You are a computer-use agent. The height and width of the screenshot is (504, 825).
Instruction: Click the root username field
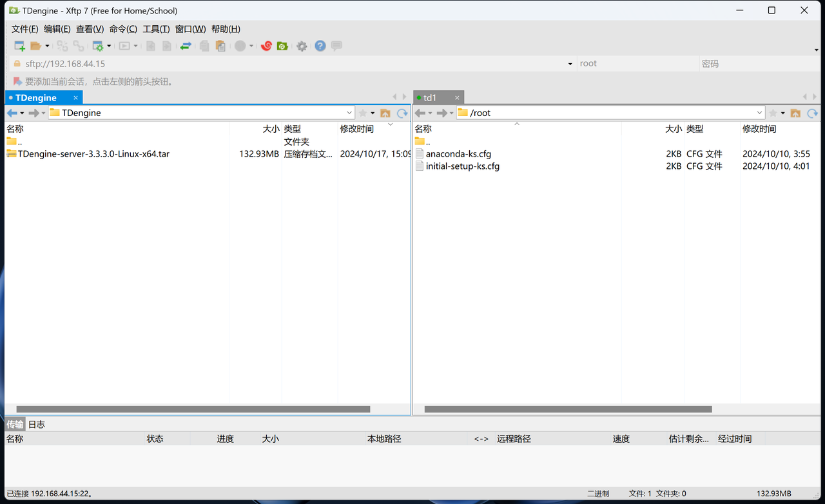(x=638, y=64)
